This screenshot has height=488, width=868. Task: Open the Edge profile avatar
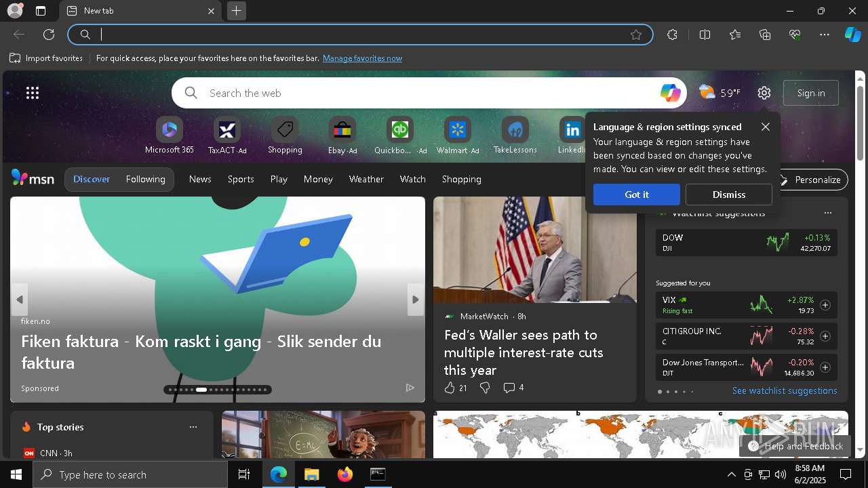click(14, 11)
